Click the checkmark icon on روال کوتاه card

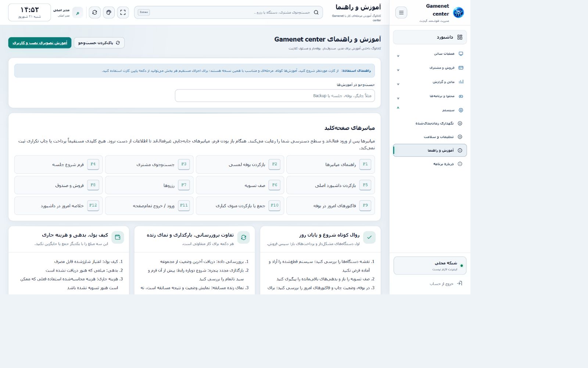coord(369,237)
